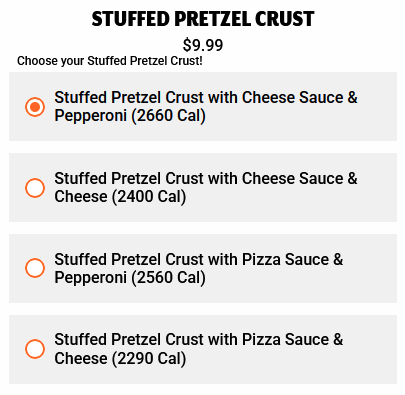The width and height of the screenshot is (405, 395).
Task: Pick the Pizza Sauce & Pepperoni radio button
Action: (35, 268)
